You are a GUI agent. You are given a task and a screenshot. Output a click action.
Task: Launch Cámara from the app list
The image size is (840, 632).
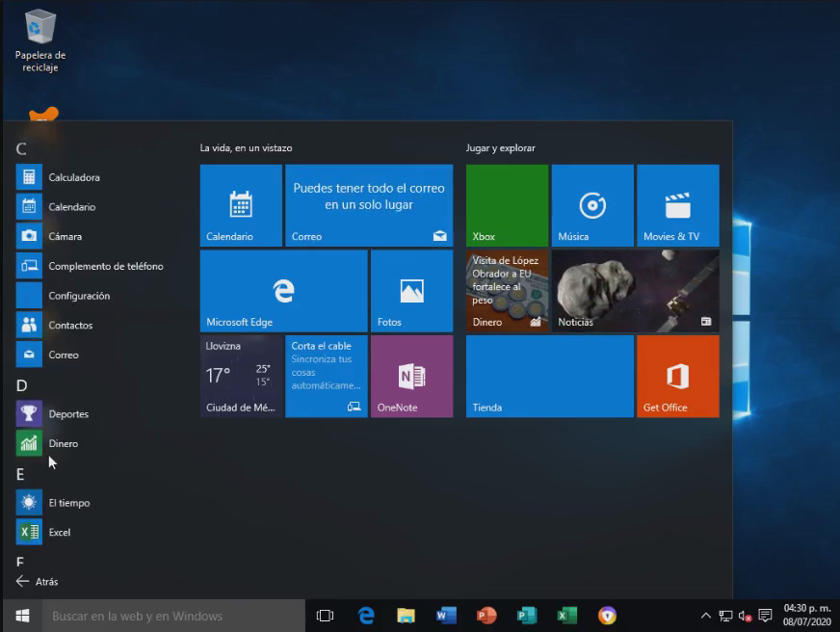tap(65, 236)
